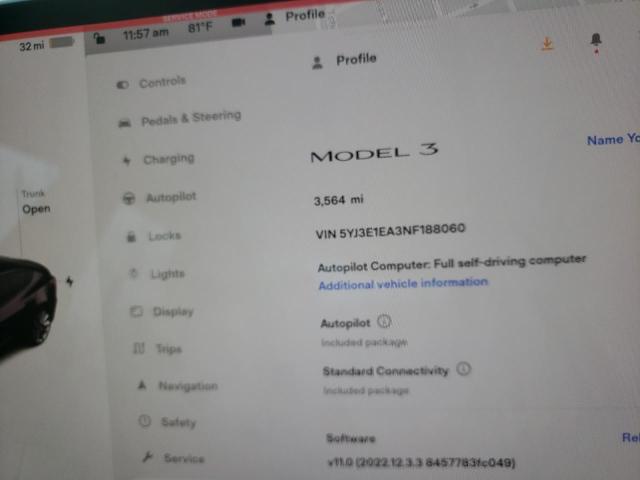Tap the wrench icon beside Service
The width and height of the screenshot is (640, 480).
148,456
